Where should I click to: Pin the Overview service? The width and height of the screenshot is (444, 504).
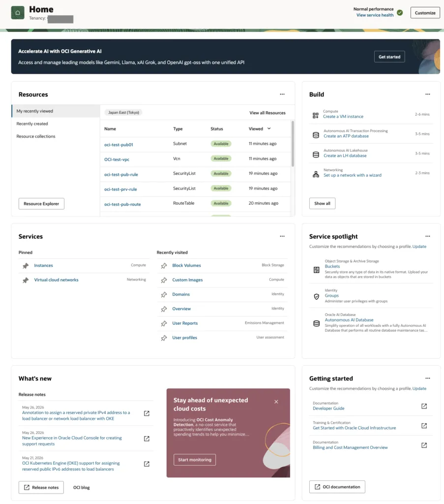[x=164, y=309]
